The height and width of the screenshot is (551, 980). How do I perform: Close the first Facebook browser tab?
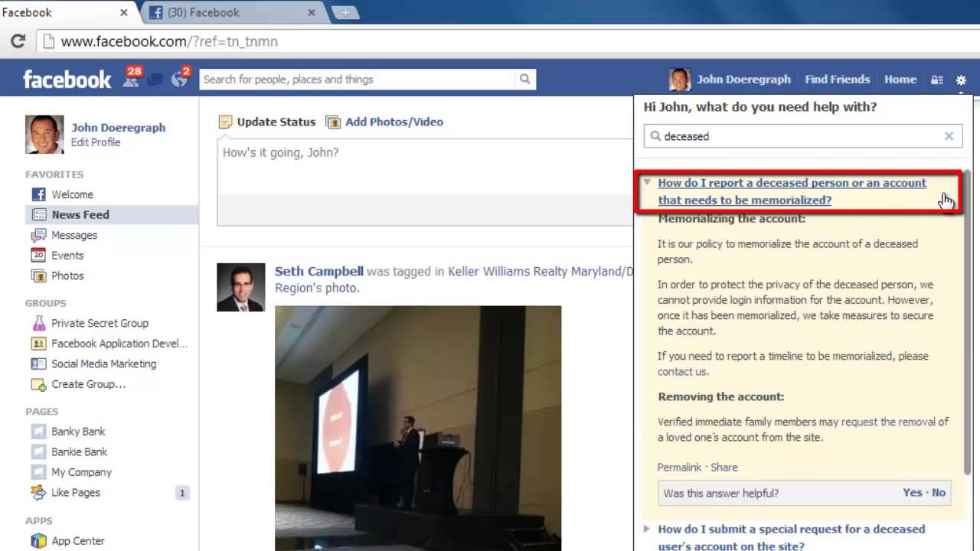pyautogui.click(x=124, y=12)
